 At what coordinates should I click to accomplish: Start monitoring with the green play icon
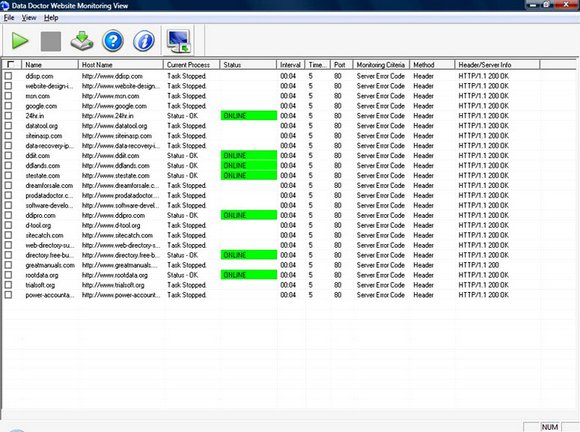coord(20,41)
